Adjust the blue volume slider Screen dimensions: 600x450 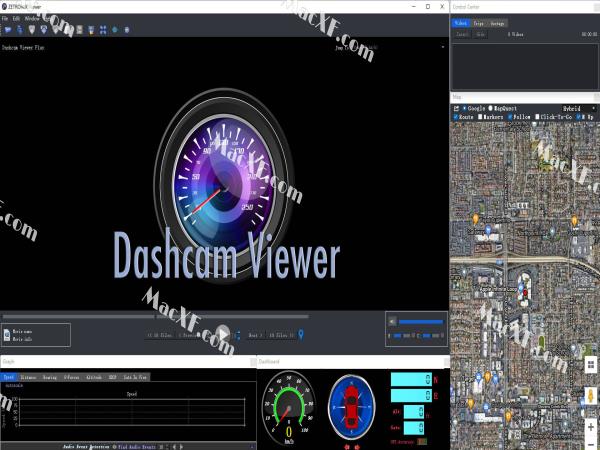421,322
